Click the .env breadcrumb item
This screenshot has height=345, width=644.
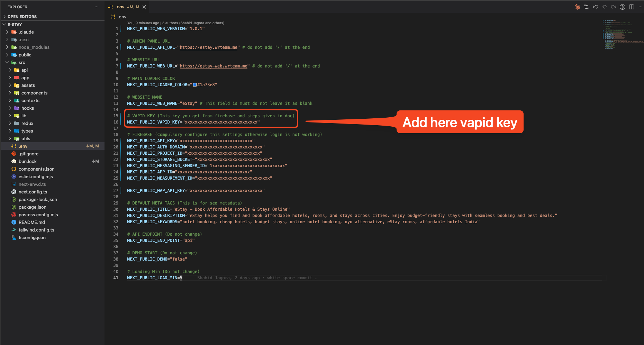(119, 17)
